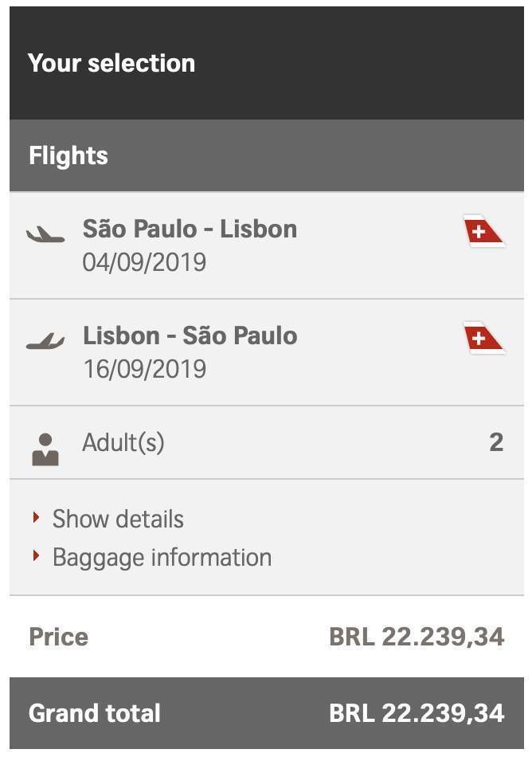Click the return date 16/09/2019
532x757 pixels.
(x=144, y=369)
